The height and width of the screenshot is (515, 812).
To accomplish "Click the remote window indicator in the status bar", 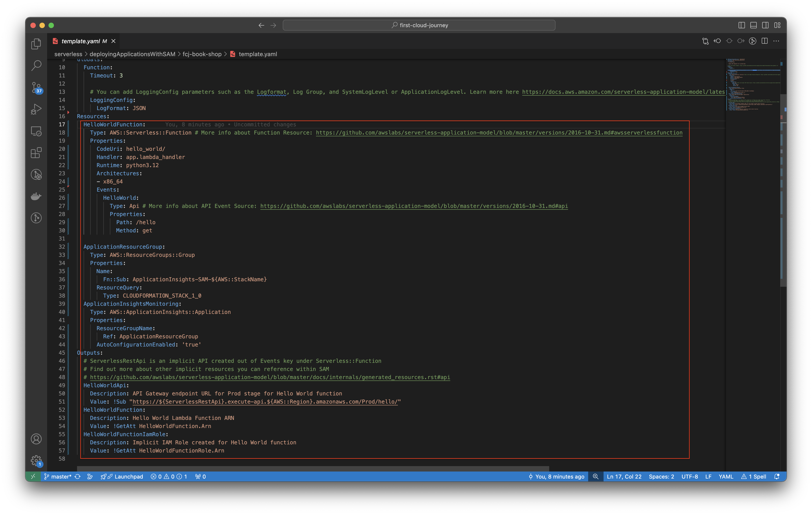I will [33, 476].
